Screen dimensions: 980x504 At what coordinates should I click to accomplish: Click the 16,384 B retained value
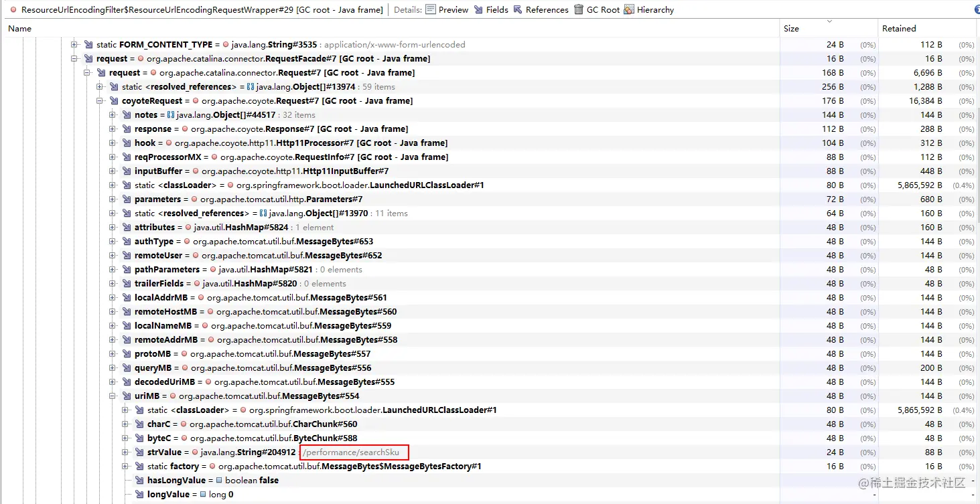click(x=926, y=101)
